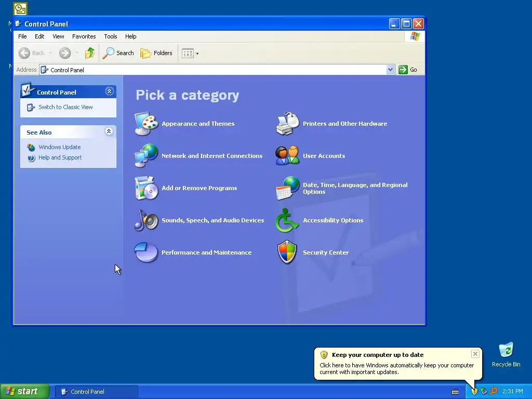Click the Control Panel title bar system icon
The image size is (532, 399).
(x=18, y=24)
